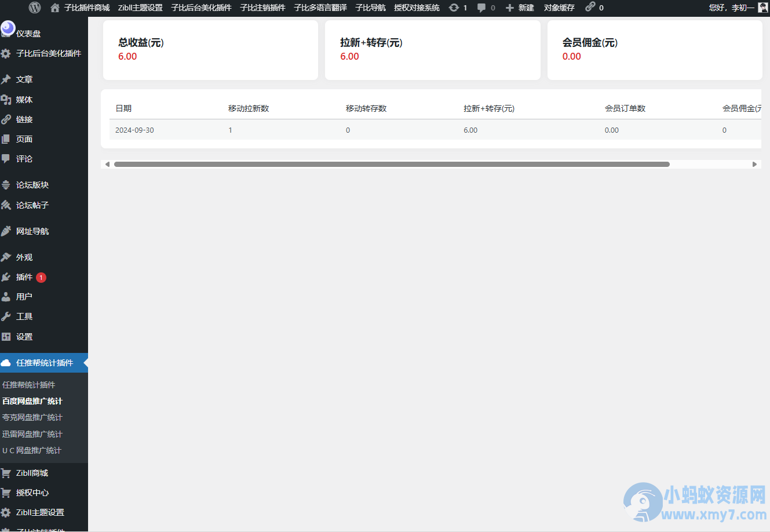
Task: Click the plus icon for 新建
Action: point(510,8)
